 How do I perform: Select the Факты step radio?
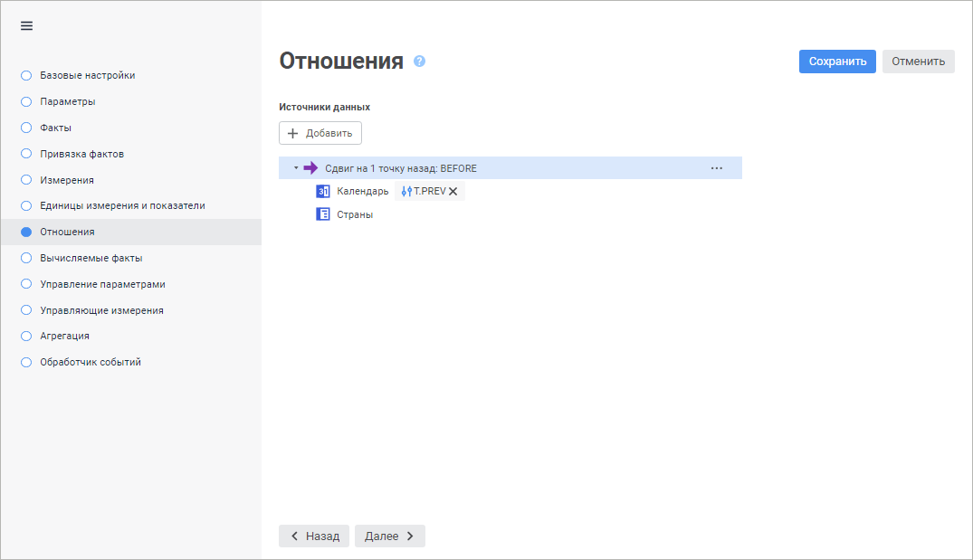pos(26,128)
